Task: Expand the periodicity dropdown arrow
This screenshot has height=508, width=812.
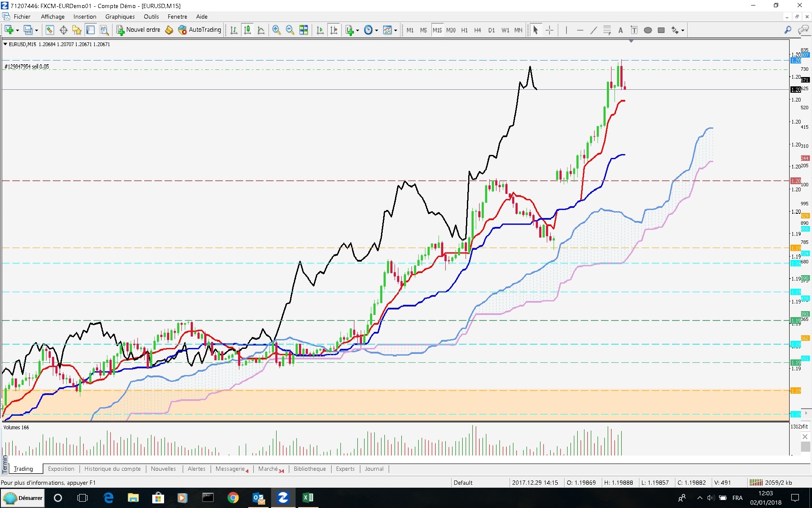Action: [376, 30]
